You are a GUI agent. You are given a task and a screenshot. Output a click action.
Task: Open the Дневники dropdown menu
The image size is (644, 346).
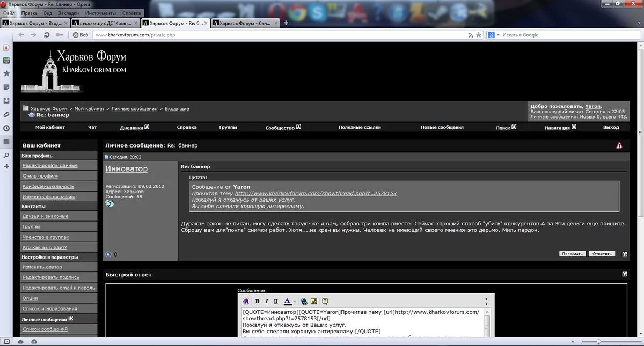[x=147, y=127]
